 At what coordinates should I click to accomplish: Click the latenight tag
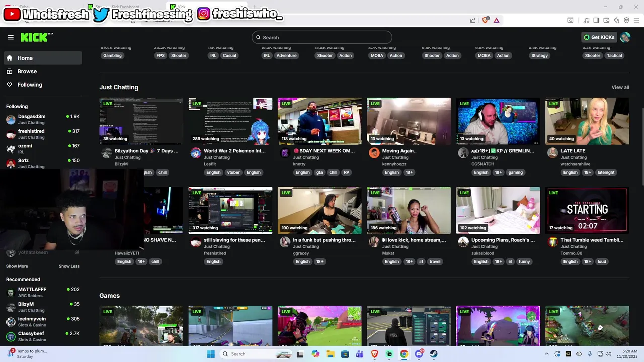point(606,172)
